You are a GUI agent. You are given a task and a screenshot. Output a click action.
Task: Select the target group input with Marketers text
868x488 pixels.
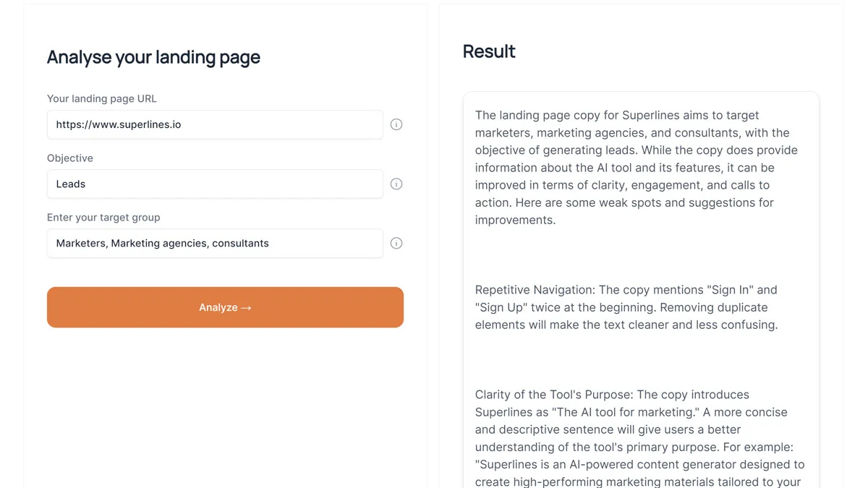[215, 243]
